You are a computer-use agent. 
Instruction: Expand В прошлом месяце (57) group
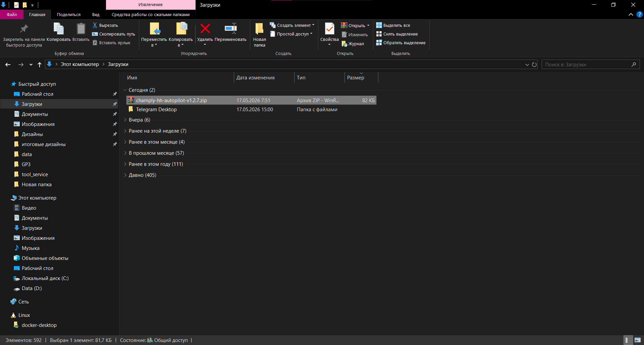click(x=125, y=153)
